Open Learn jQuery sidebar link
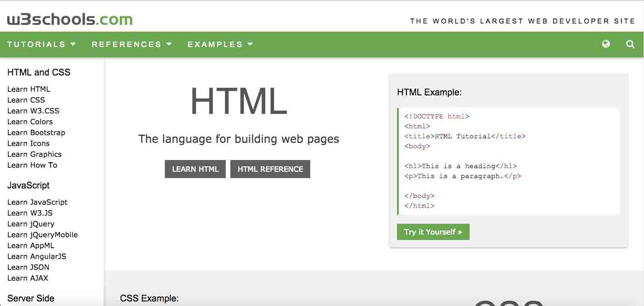The image size is (644, 306). 31,224
